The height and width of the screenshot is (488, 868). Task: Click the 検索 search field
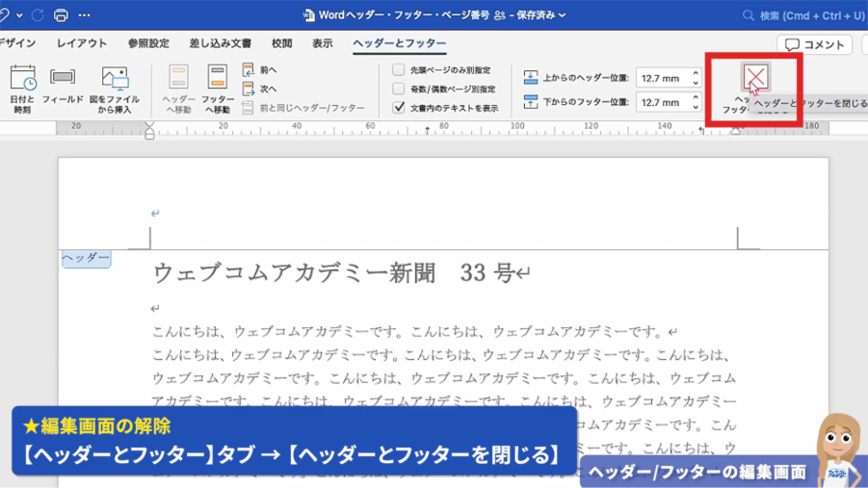click(803, 15)
